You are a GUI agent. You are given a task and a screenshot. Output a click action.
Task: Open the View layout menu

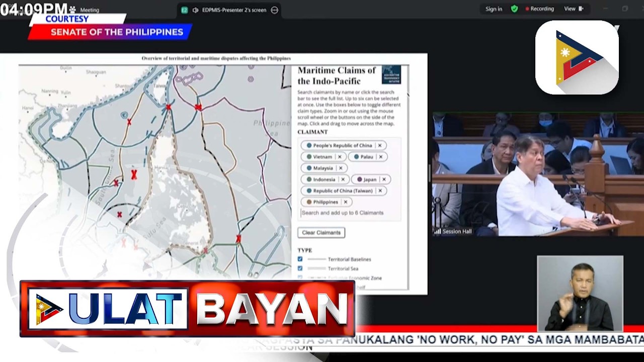[573, 9]
